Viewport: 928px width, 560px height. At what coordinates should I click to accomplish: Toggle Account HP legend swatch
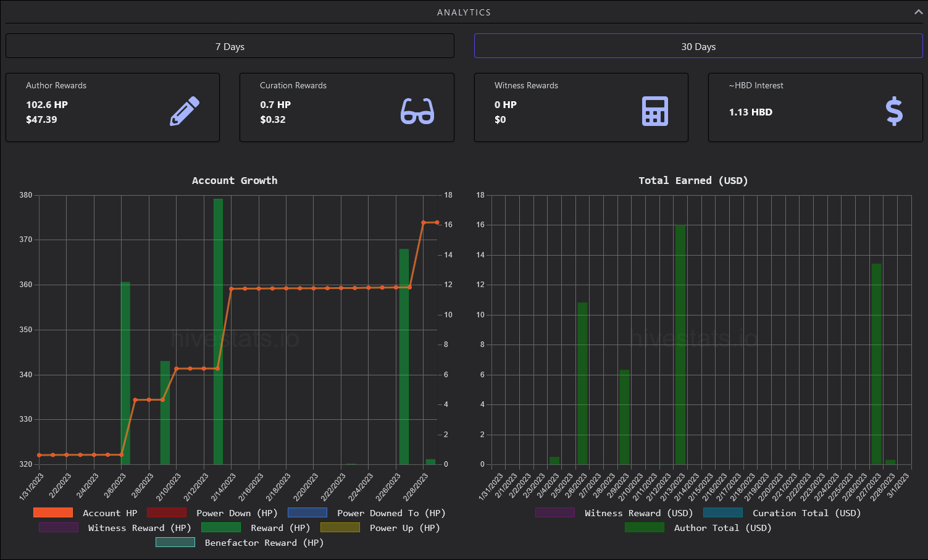click(x=53, y=512)
